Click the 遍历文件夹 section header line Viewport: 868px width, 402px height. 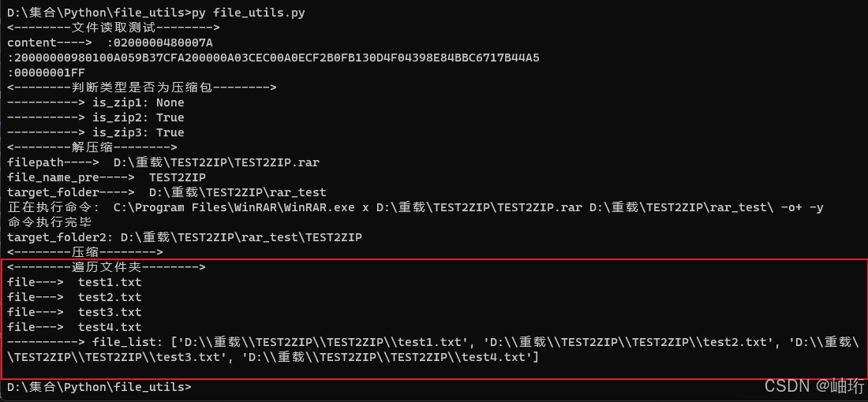tap(107, 267)
